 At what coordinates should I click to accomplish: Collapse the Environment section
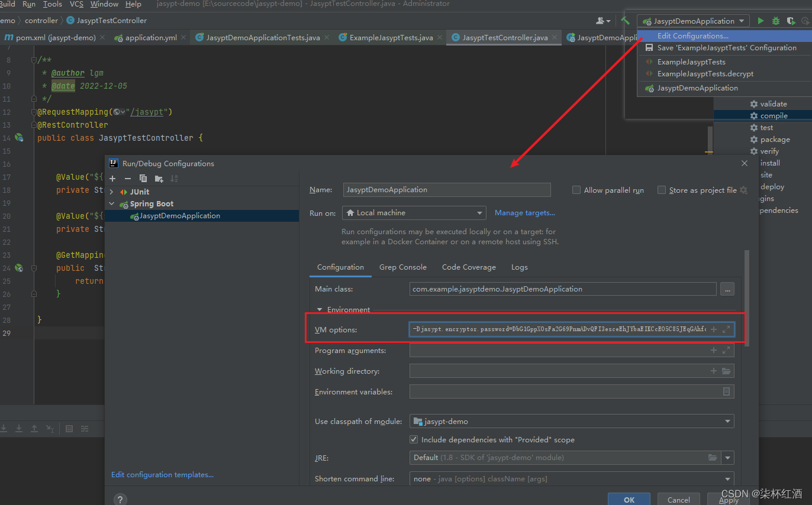point(320,309)
